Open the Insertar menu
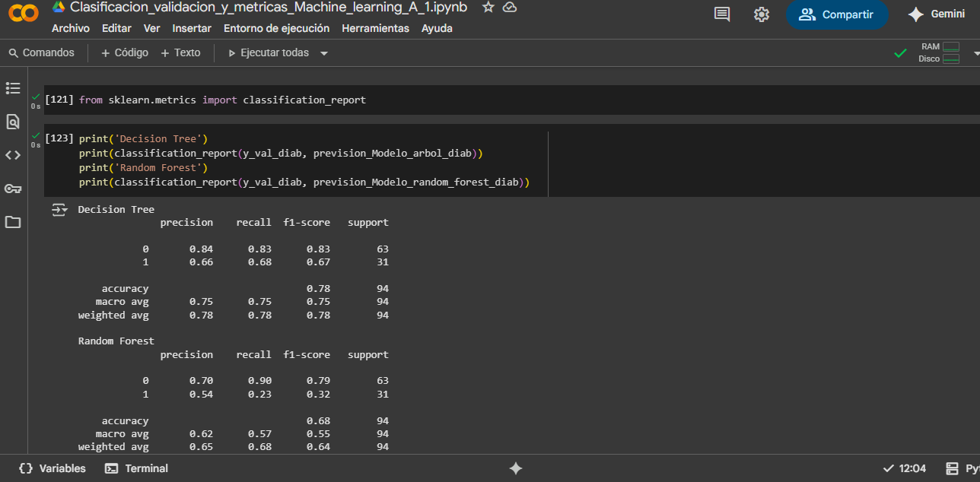 (192, 28)
